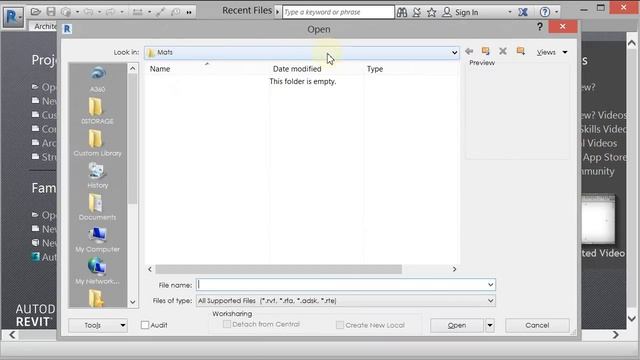Select the Custom Library folder in places list
Viewport: 640px width, 360px height.
pyautogui.click(x=98, y=143)
